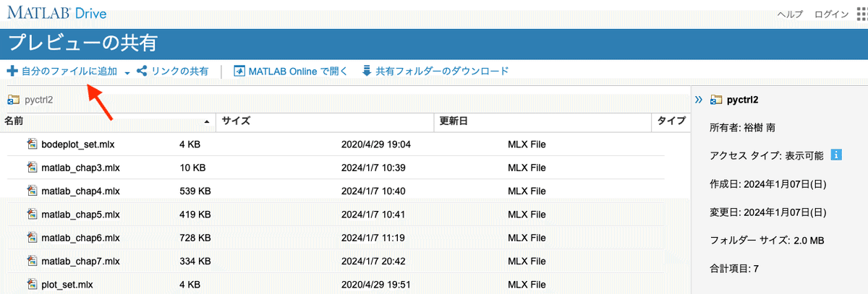Viewport: 868px width, 294px height.
Task: Click 共有フォルダーのダウンロード button
Action: [435, 72]
